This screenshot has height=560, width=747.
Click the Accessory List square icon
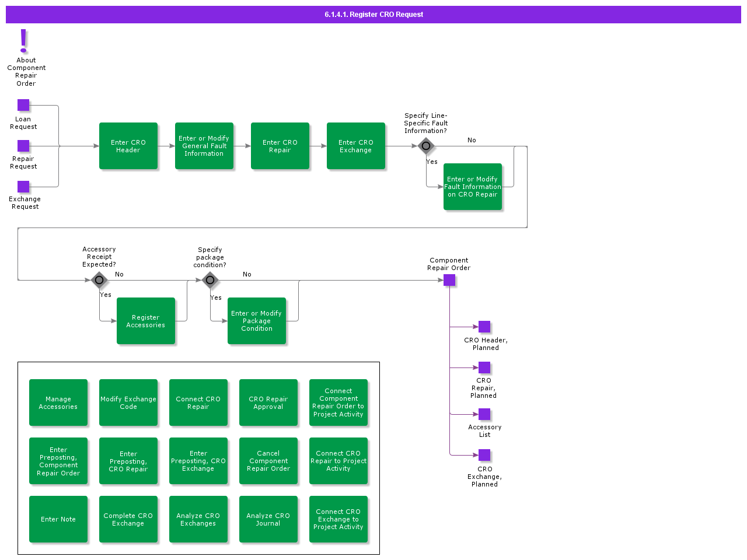point(484,414)
